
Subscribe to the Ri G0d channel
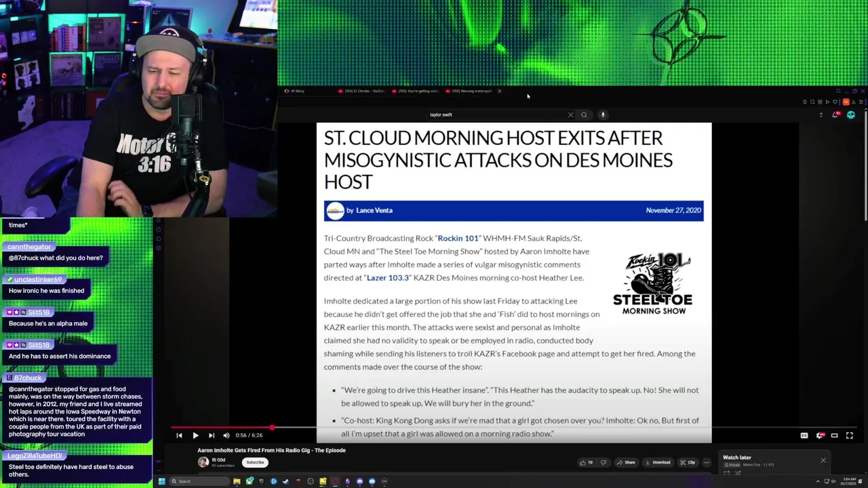tap(255, 462)
